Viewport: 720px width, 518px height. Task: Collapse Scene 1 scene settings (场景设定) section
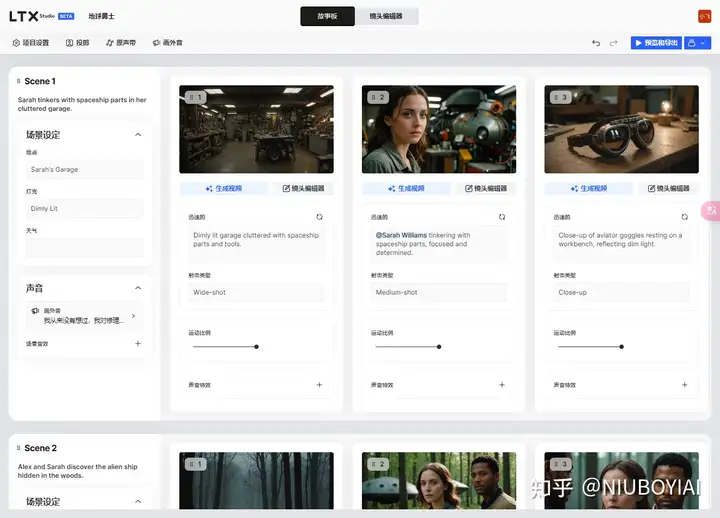tap(138, 135)
